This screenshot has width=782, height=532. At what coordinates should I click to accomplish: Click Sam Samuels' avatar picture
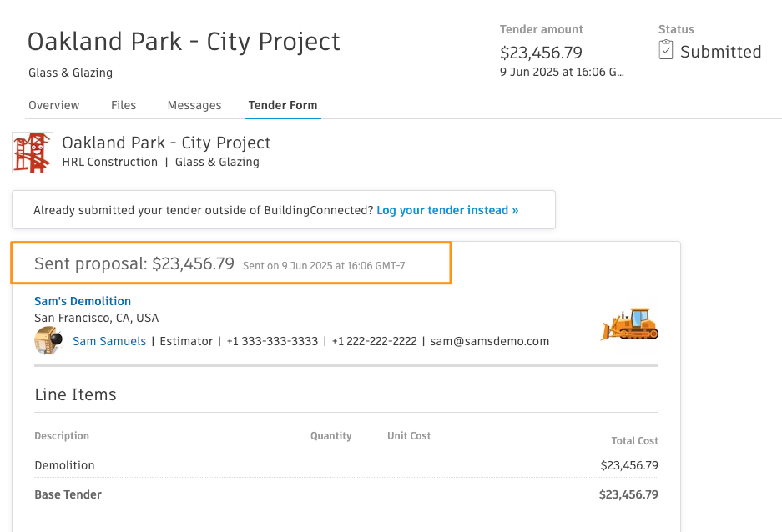pos(48,341)
